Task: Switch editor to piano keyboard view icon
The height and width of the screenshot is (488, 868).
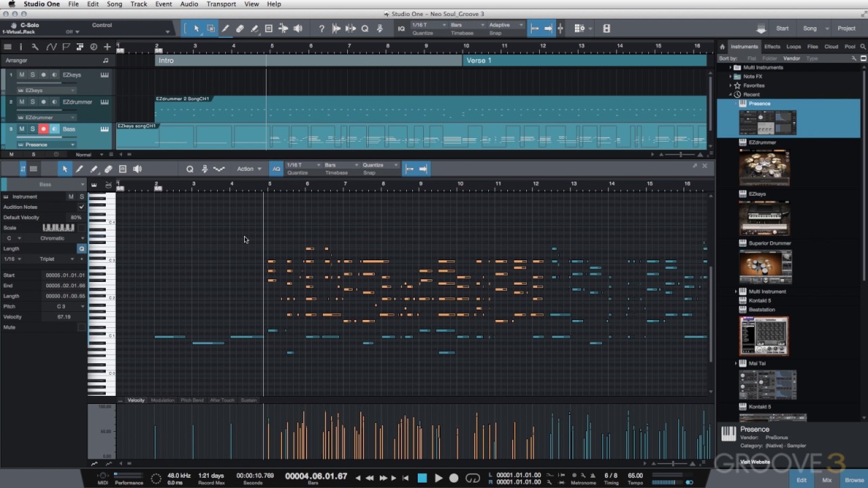Action: coord(94,185)
